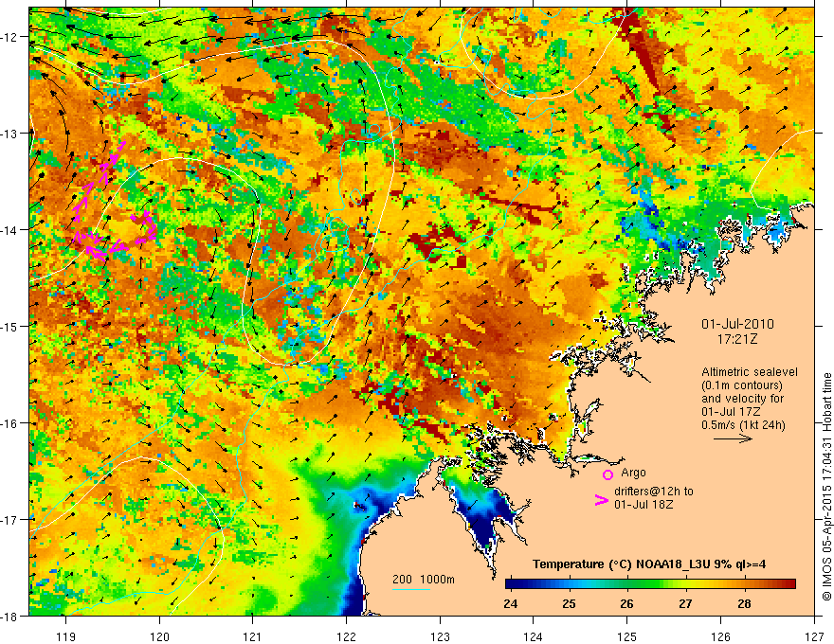
Task: Click the 'Altimetric sealevel' legend text
Action: [x=750, y=372]
